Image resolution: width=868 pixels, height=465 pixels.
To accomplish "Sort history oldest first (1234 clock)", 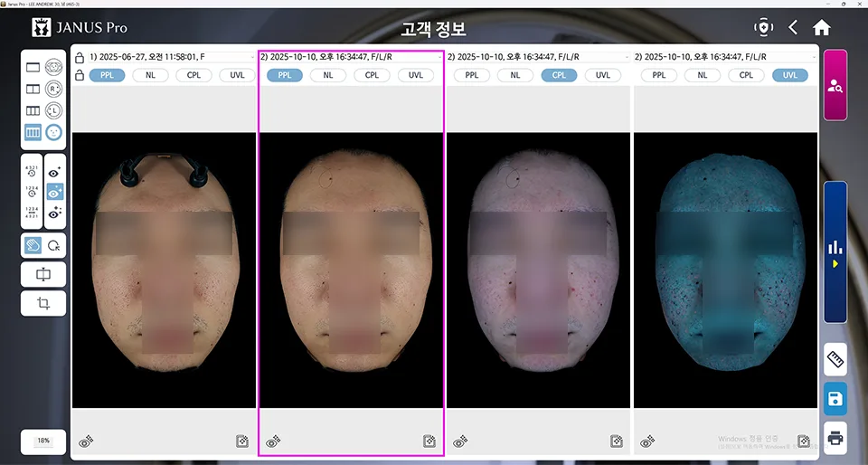I will click(32, 192).
